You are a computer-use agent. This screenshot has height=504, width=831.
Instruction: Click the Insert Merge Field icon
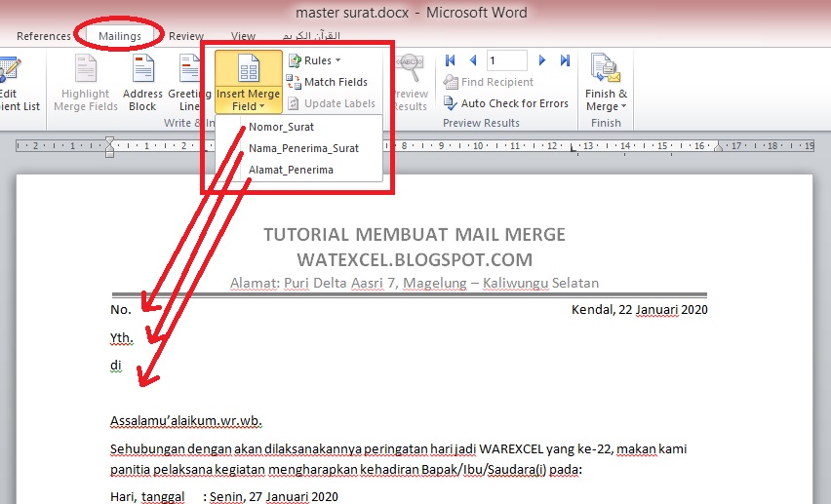point(249,70)
